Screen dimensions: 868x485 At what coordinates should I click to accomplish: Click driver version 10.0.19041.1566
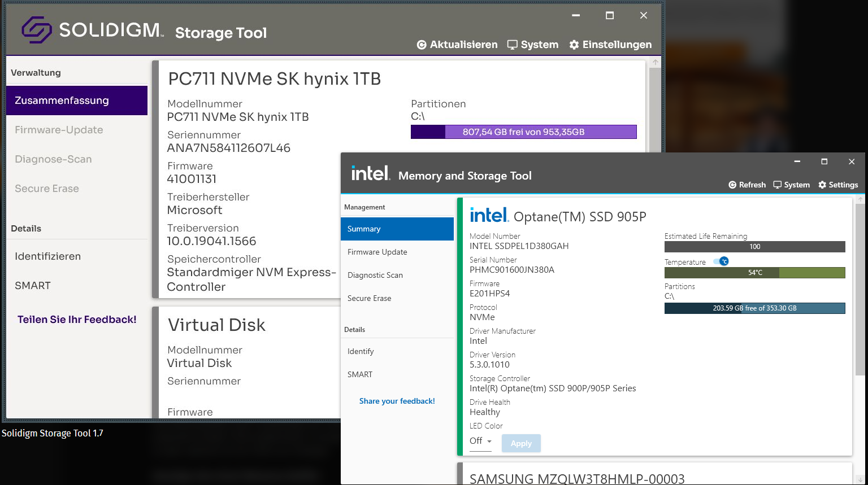point(211,241)
